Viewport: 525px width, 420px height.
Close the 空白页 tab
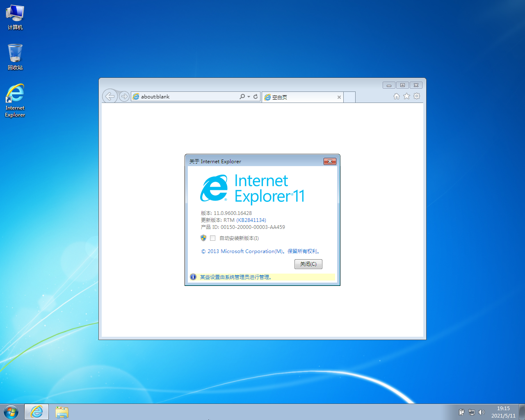tap(339, 97)
